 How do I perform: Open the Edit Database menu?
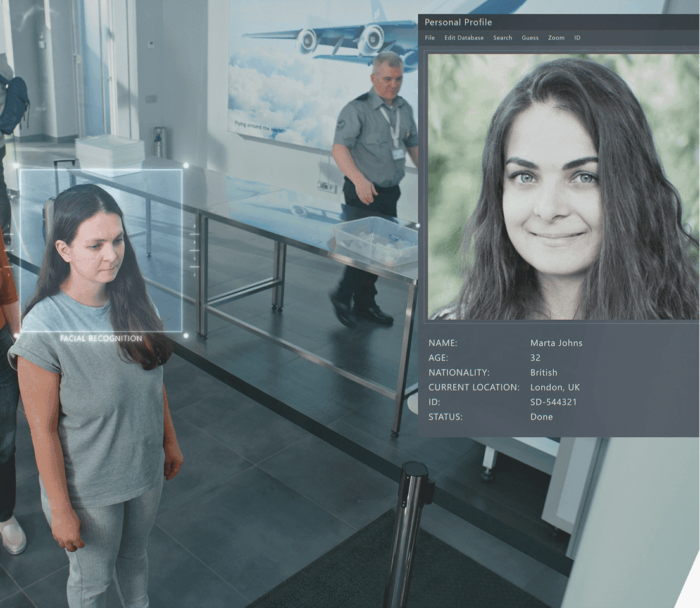(463, 38)
